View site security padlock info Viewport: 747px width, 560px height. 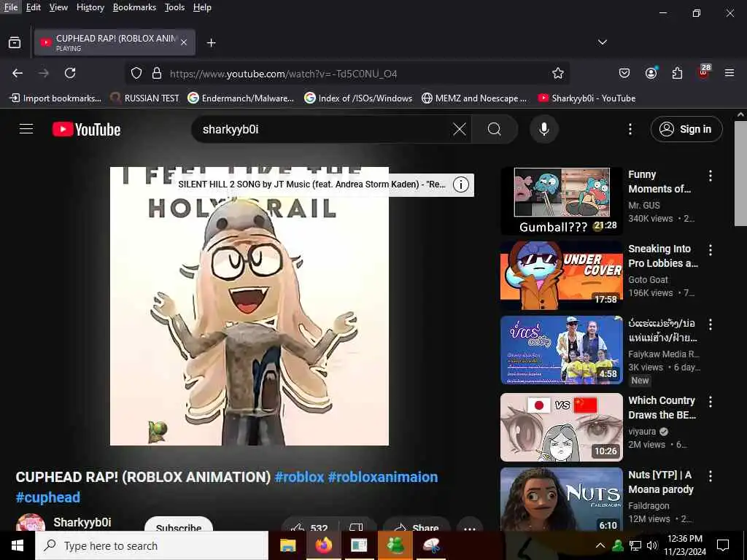click(156, 74)
